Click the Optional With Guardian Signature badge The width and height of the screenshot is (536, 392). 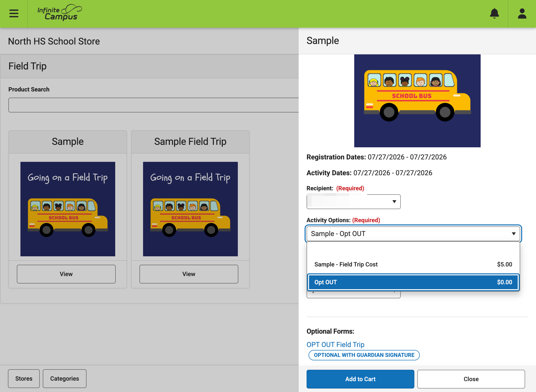[364, 355]
